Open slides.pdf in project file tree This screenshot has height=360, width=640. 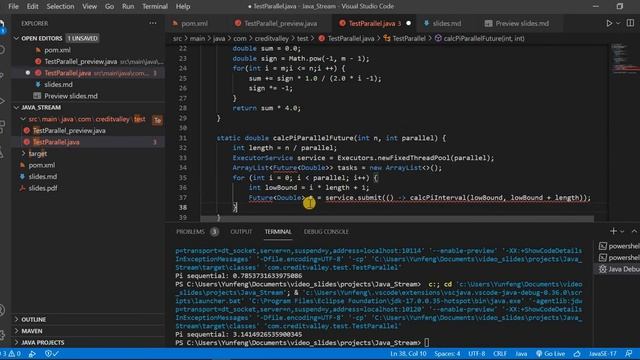coord(42,188)
